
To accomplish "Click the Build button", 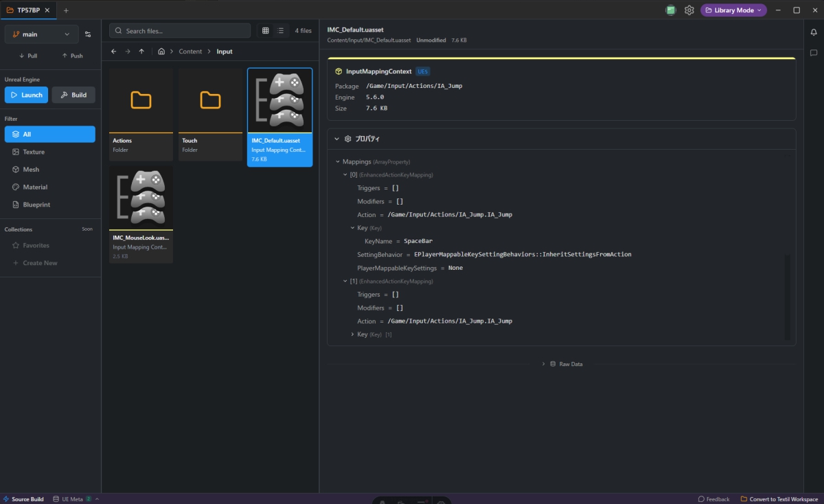I will coord(73,95).
